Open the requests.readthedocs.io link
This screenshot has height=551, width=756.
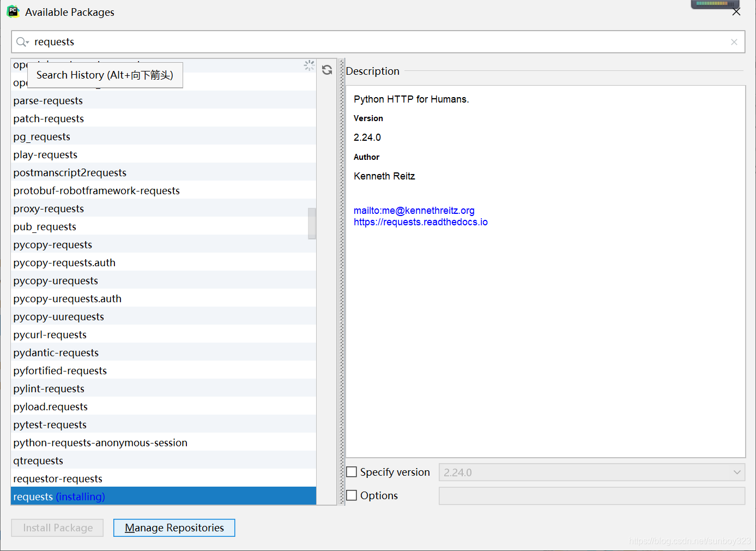pyautogui.click(x=421, y=222)
